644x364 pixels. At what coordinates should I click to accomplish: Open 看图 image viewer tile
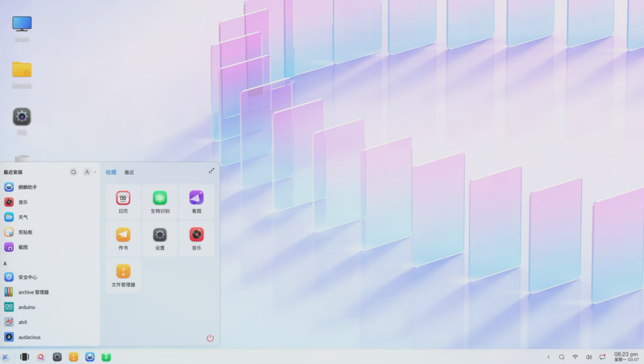(196, 199)
